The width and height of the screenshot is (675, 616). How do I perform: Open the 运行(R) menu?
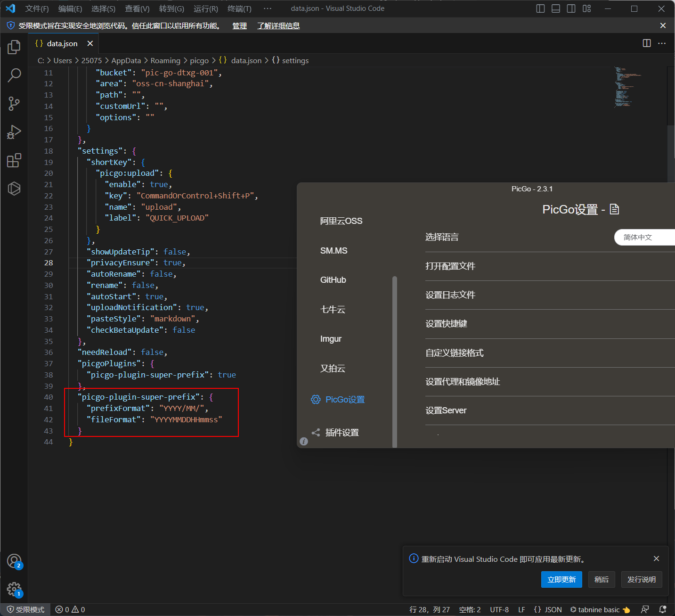[206, 8]
